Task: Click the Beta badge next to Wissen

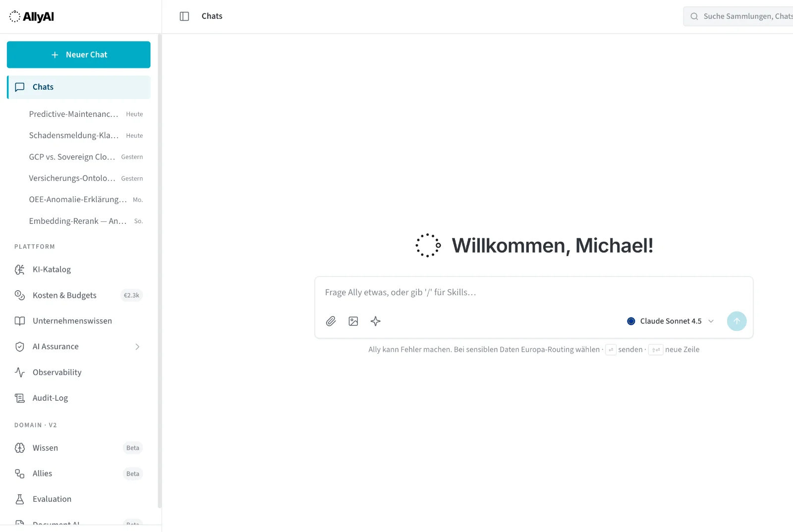Action: click(x=133, y=448)
